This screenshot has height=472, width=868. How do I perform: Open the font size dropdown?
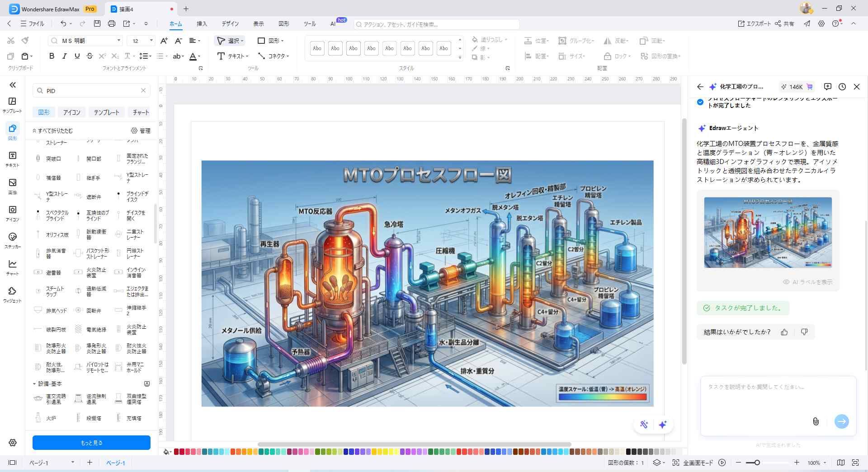point(151,41)
